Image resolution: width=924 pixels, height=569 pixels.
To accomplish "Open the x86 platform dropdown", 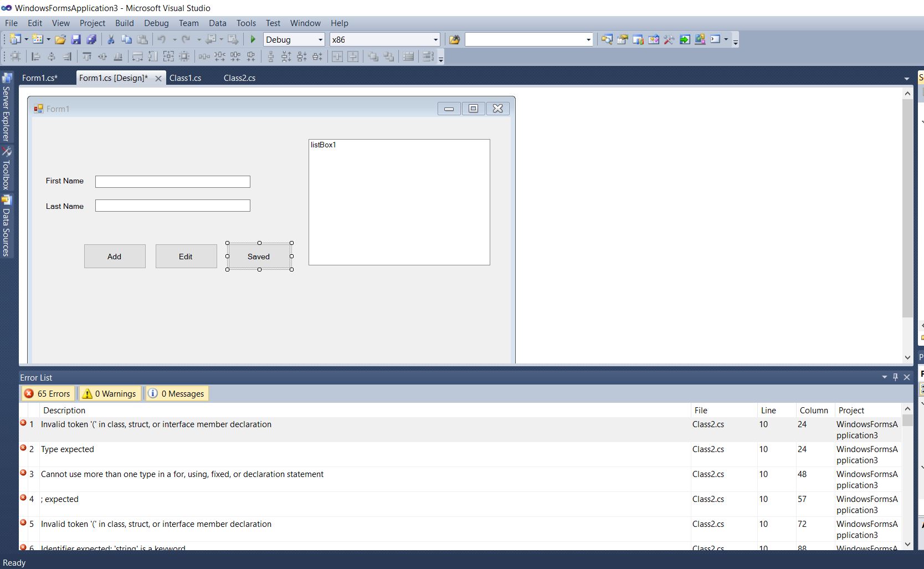I will (435, 40).
